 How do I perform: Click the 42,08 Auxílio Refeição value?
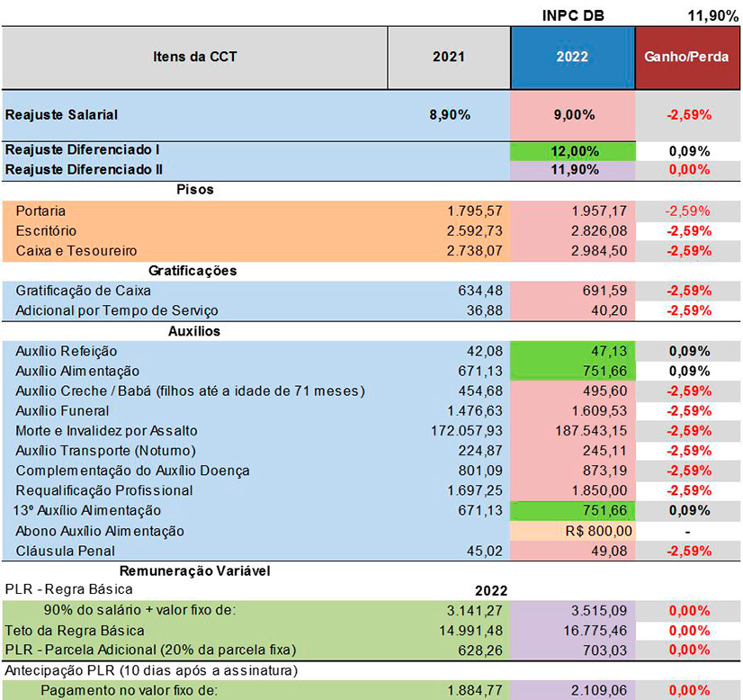click(484, 351)
